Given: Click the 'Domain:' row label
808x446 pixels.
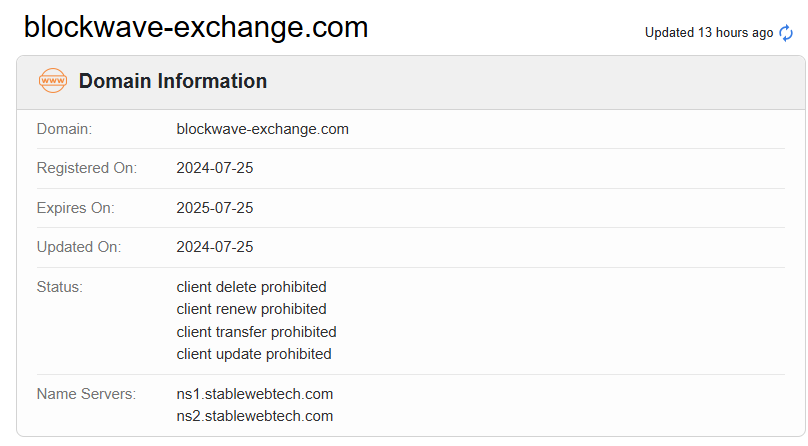Looking at the screenshot, I should (64, 129).
